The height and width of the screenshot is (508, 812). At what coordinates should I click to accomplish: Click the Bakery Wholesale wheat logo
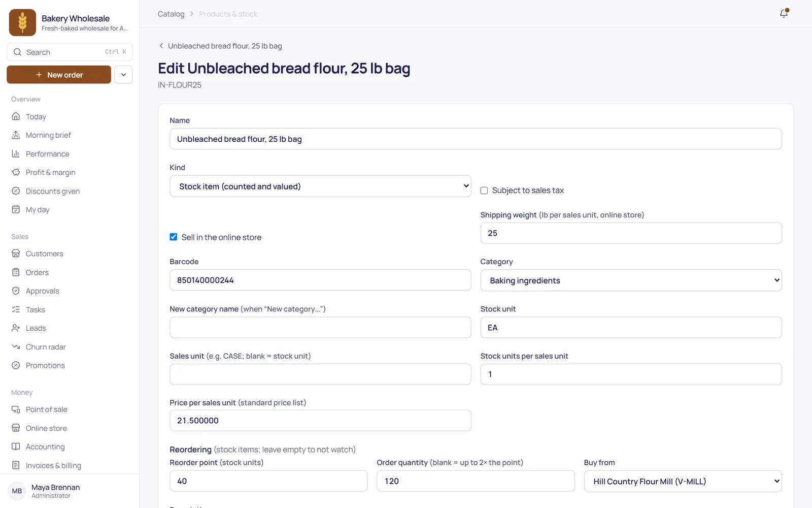[22, 22]
